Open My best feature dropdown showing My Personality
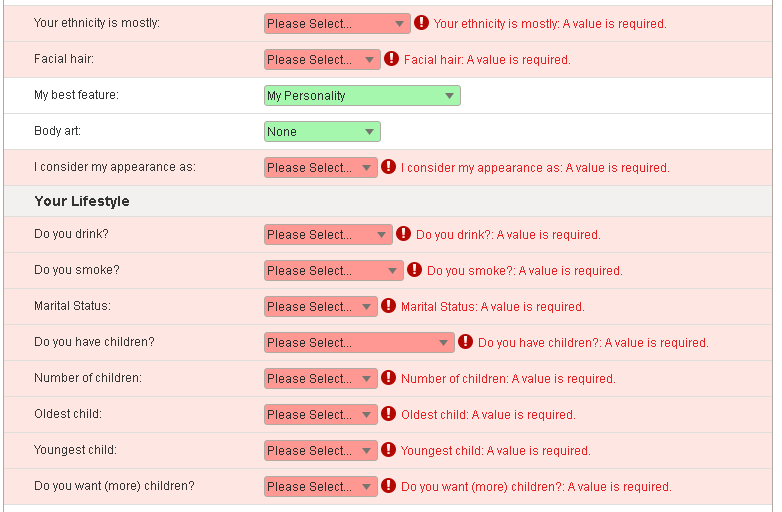This screenshot has width=782, height=512. 362,95
